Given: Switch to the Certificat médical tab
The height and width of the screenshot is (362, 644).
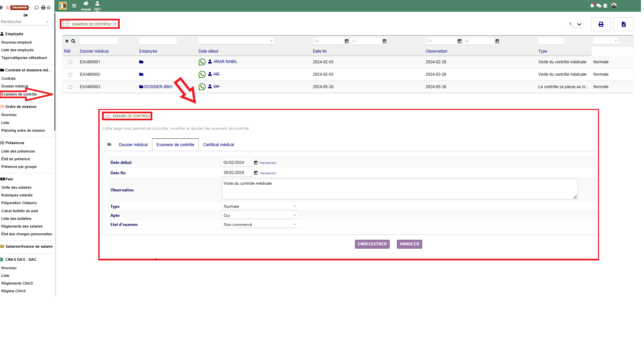Looking at the screenshot, I should (x=218, y=145).
